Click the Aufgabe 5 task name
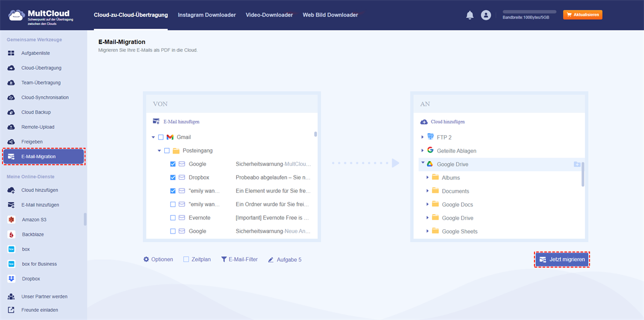 [x=289, y=259]
